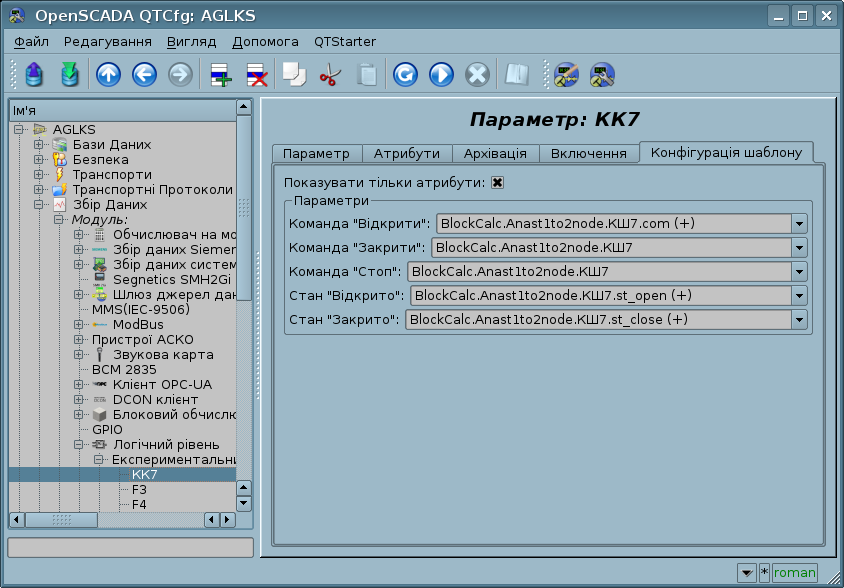Click the asterisk modified indicator button

(x=764, y=572)
